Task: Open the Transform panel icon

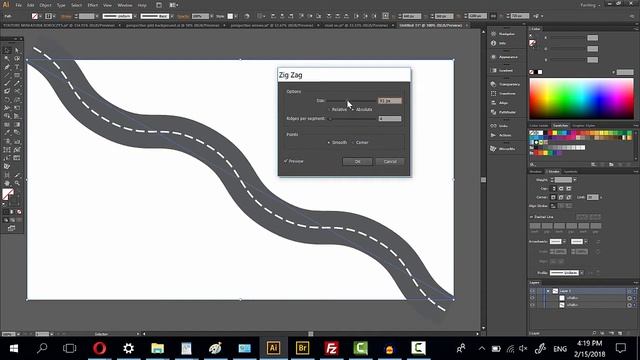Action: 493,93
